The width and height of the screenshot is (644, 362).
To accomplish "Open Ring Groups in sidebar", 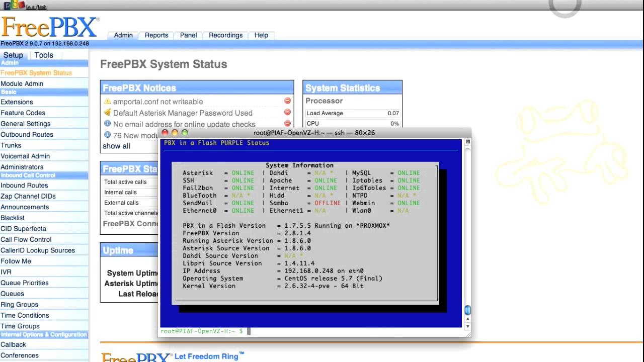I will tap(20, 304).
